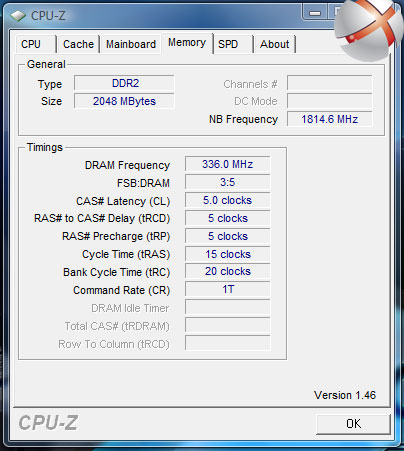Click the Cycle Time (tRAS) label

(126, 254)
